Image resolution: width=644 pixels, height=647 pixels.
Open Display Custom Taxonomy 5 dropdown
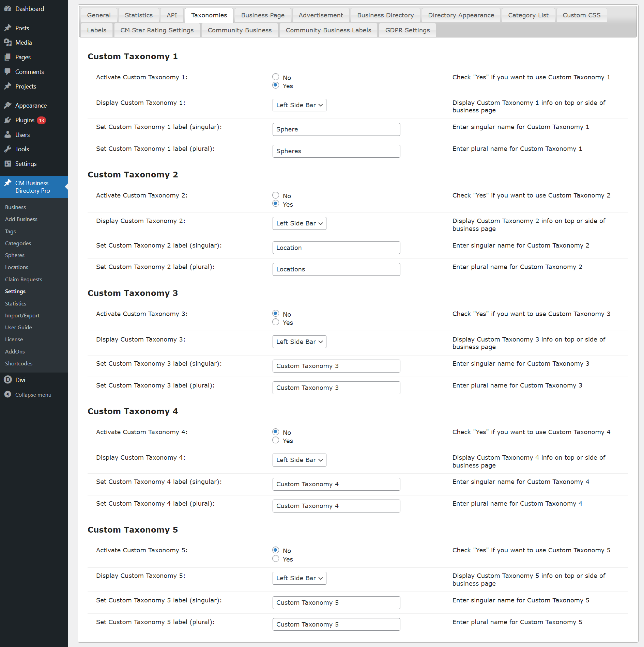(299, 578)
